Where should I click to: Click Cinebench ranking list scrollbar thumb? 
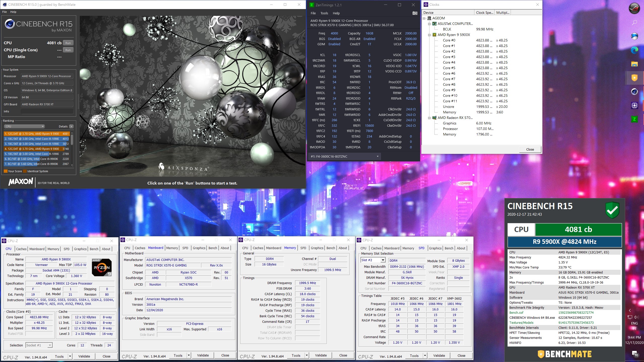(72, 139)
